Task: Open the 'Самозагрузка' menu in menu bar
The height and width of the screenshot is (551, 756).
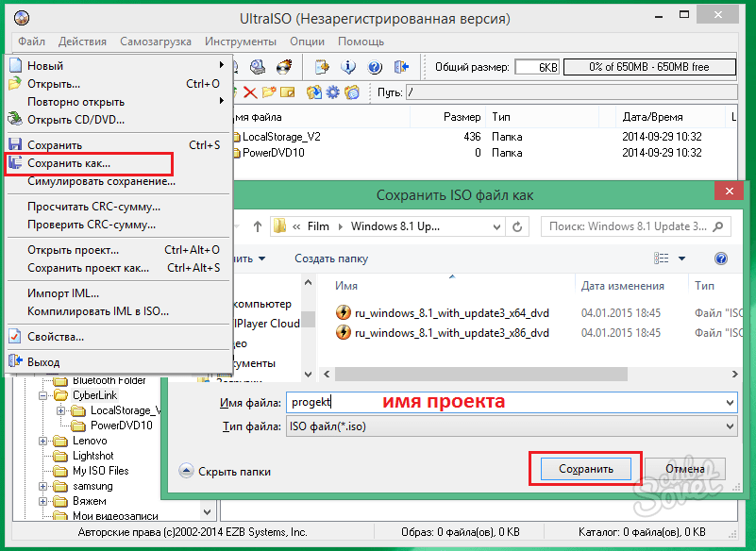Action: pyautogui.click(x=155, y=42)
